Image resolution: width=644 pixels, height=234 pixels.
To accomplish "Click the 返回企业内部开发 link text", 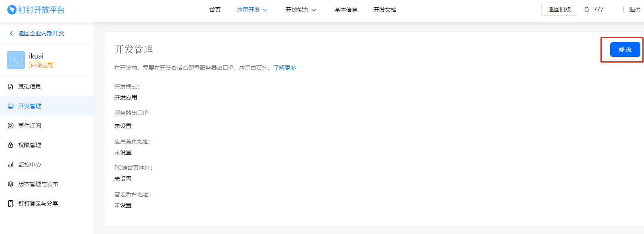I will (x=41, y=33).
